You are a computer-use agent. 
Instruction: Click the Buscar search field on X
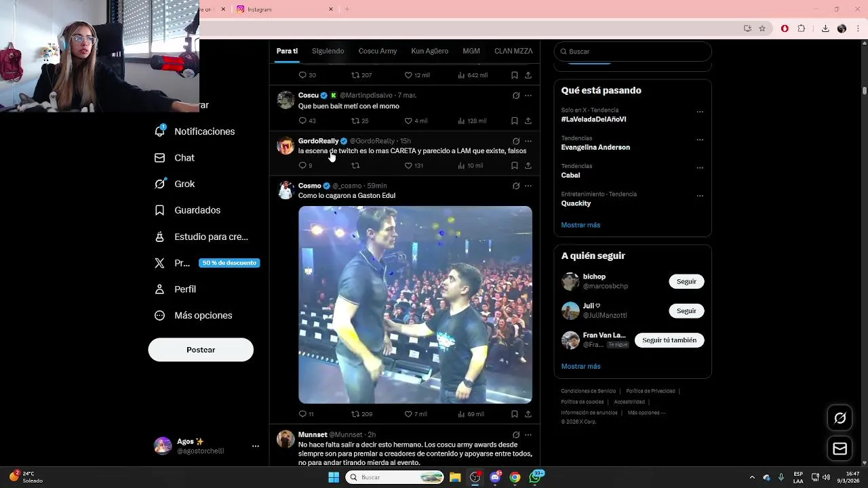pyautogui.click(x=633, y=52)
